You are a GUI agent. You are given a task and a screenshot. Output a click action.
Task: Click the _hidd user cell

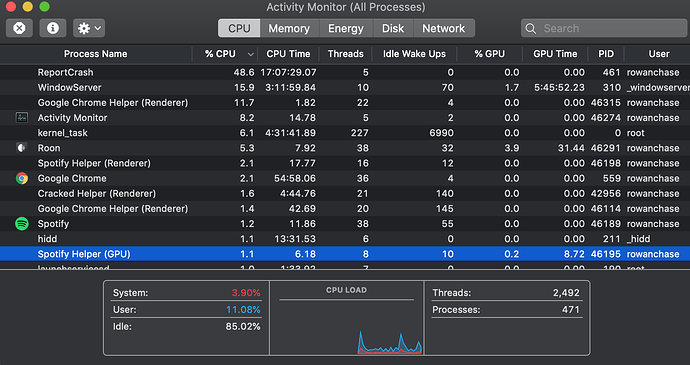pos(639,239)
